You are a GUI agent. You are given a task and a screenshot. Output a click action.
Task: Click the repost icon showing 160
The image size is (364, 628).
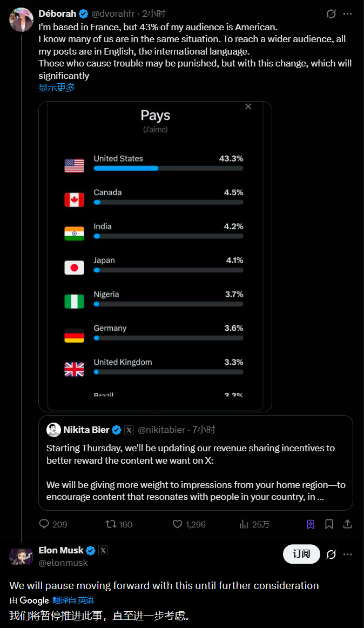(x=111, y=524)
